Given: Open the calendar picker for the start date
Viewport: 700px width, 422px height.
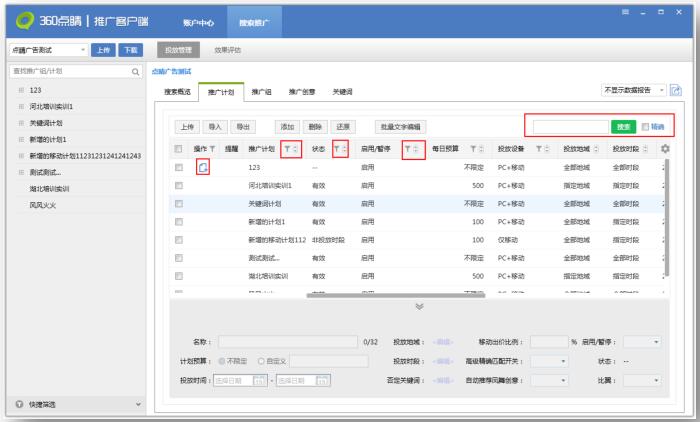Looking at the screenshot, I should (263, 381).
